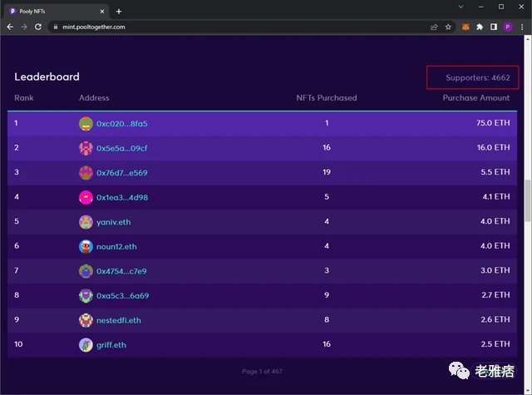Open the MetaMask fox extension
The height and width of the screenshot is (395, 532).
(465, 27)
